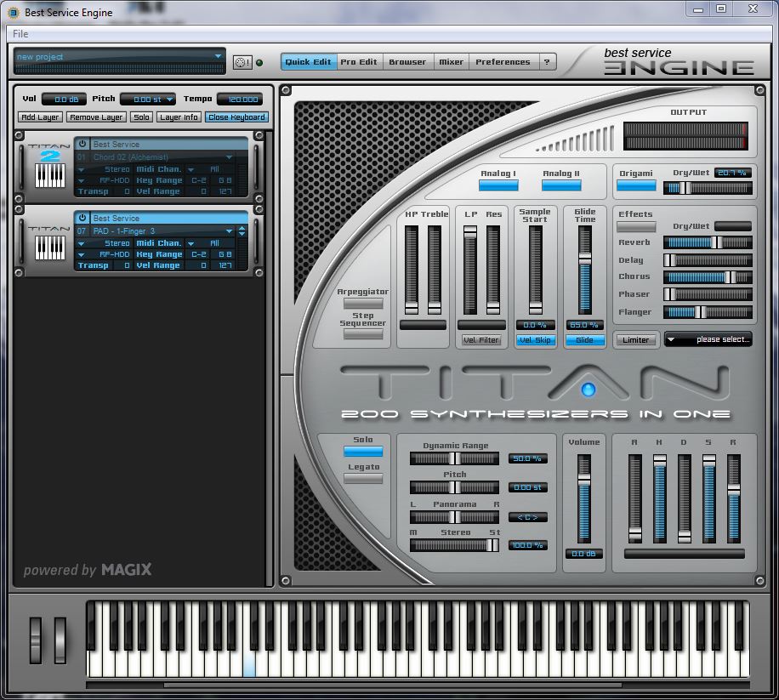Open the Browser tab
Image resolution: width=779 pixels, height=700 pixels.
pyautogui.click(x=407, y=62)
